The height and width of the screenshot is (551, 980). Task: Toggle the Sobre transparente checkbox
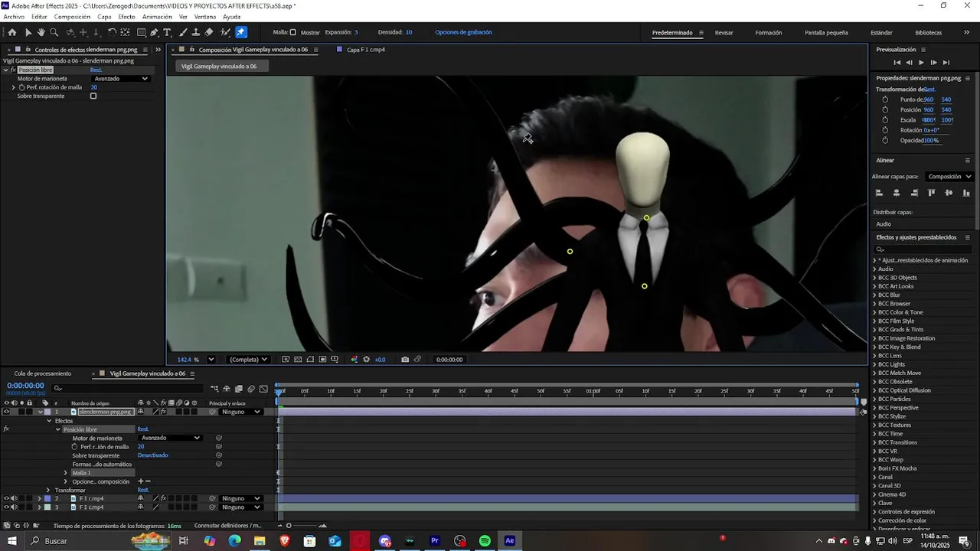click(93, 96)
